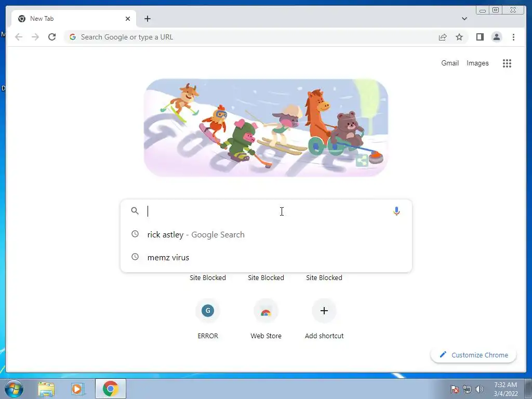This screenshot has height=399, width=532.
Task: Start voice search with the microphone icon
Action: (x=396, y=211)
